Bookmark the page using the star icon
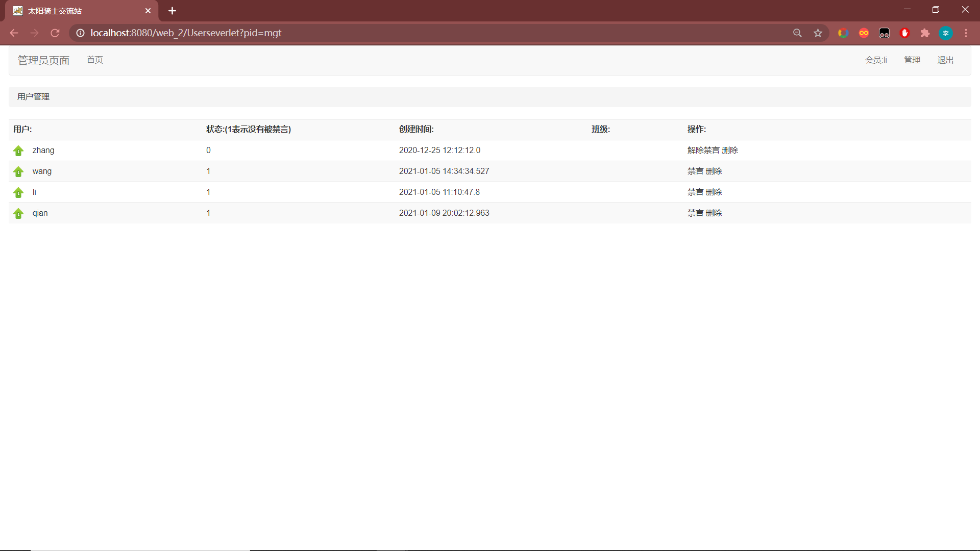 coord(818,33)
